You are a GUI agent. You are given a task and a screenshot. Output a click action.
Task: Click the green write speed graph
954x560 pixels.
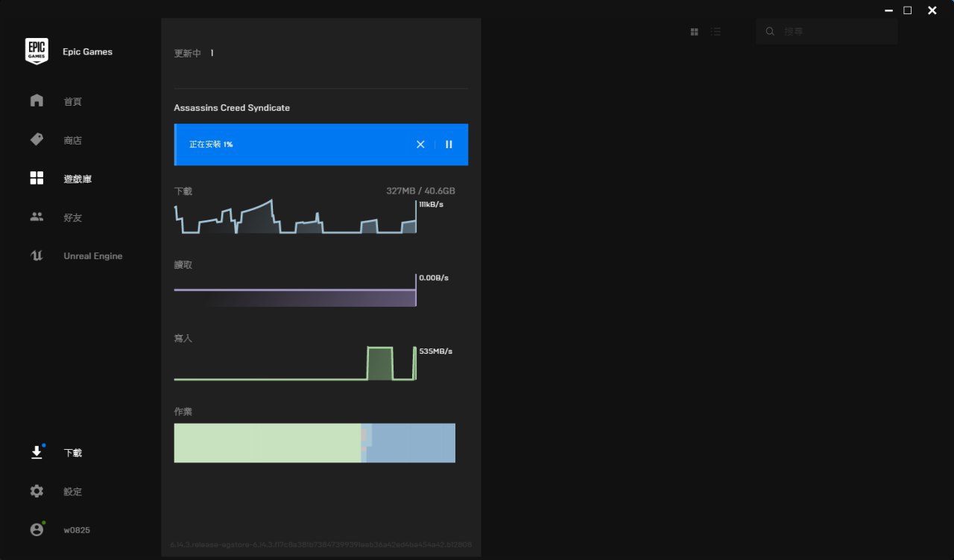click(x=295, y=363)
